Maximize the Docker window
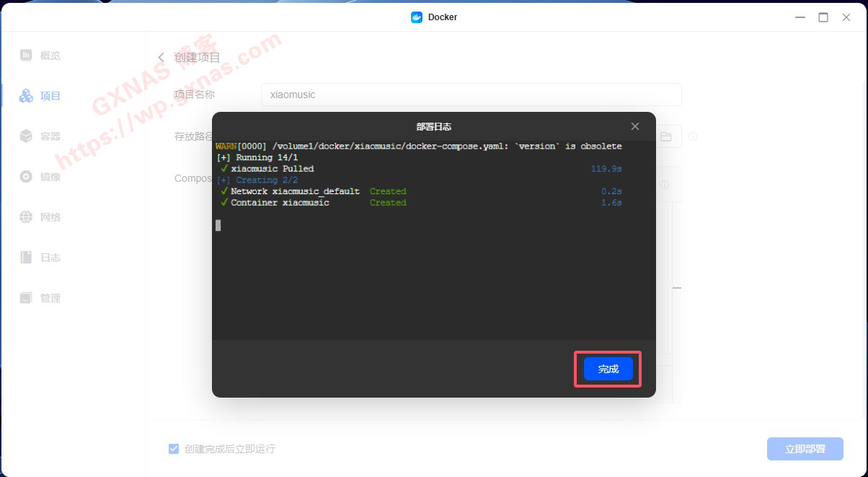The image size is (868, 477). click(823, 17)
